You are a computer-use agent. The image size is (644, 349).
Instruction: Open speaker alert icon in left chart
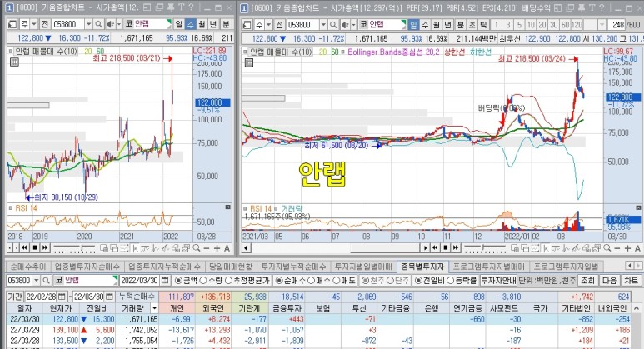click(x=110, y=25)
